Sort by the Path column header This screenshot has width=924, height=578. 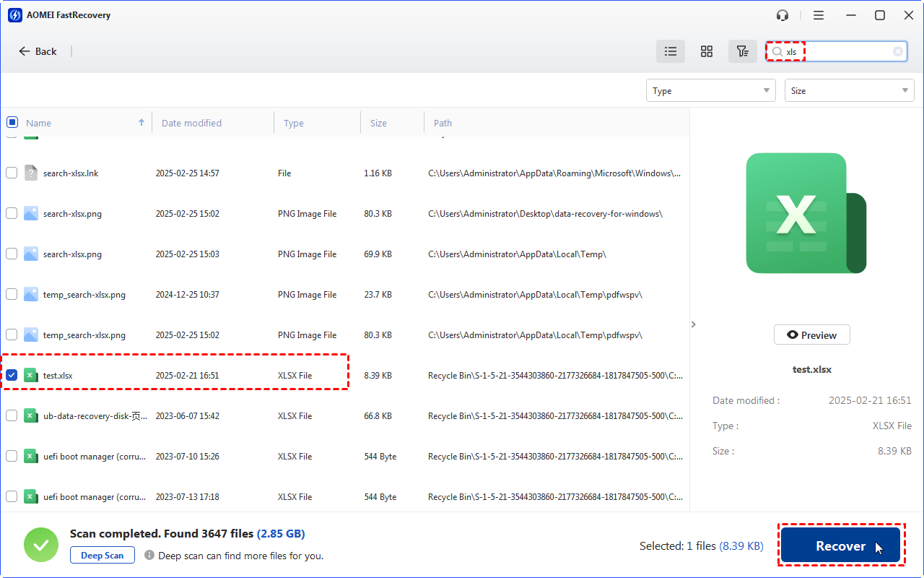[x=443, y=123]
